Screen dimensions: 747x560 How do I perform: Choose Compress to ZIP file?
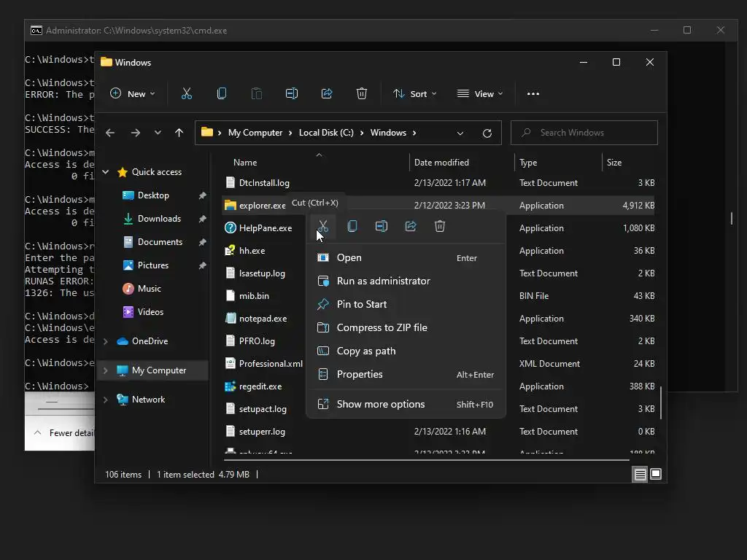pos(406,327)
